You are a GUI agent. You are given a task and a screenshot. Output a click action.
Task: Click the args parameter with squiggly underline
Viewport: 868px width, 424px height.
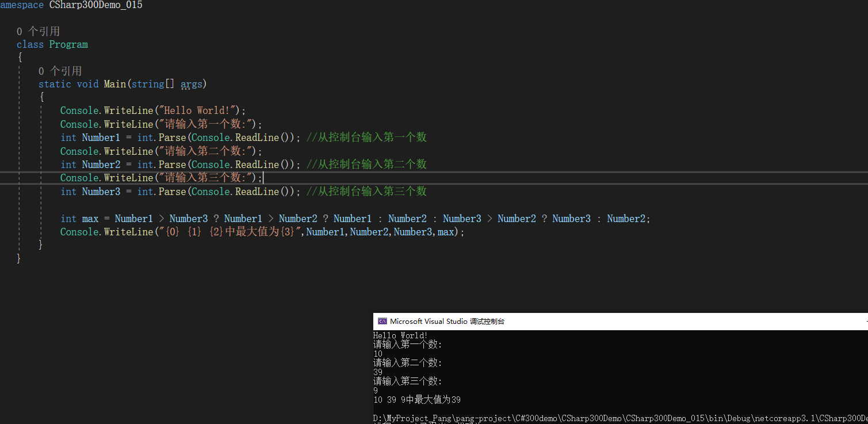pos(190,83)
